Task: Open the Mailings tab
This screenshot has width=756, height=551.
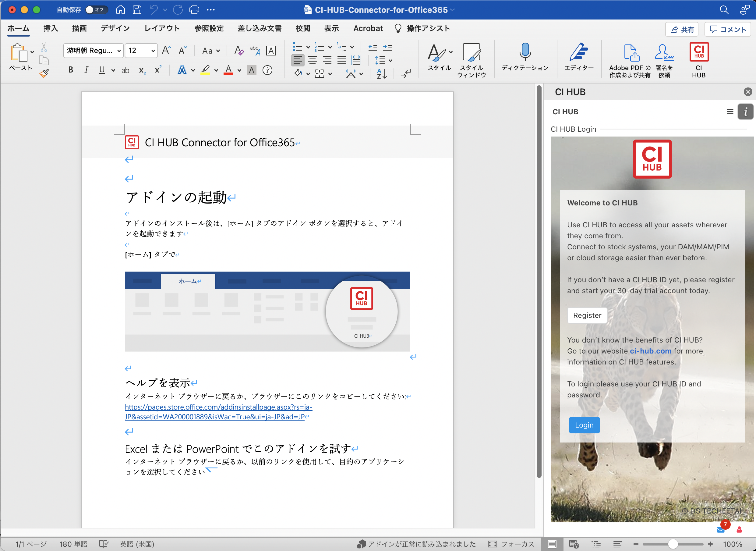Action: tap(259, 28)
